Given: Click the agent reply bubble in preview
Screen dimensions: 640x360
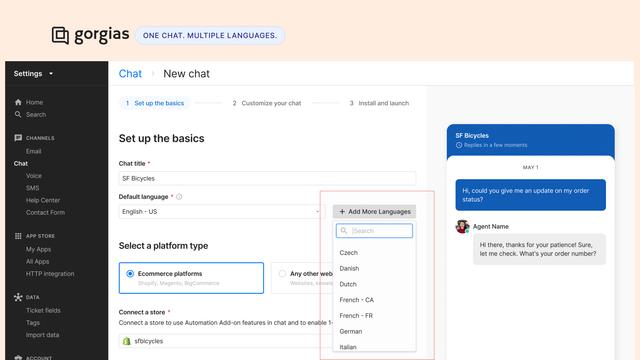Looking at the screenshot, I should [540, 249].
